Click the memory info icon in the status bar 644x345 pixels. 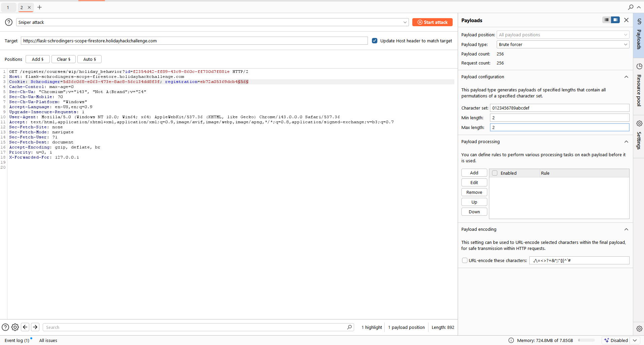click(511, 340)
